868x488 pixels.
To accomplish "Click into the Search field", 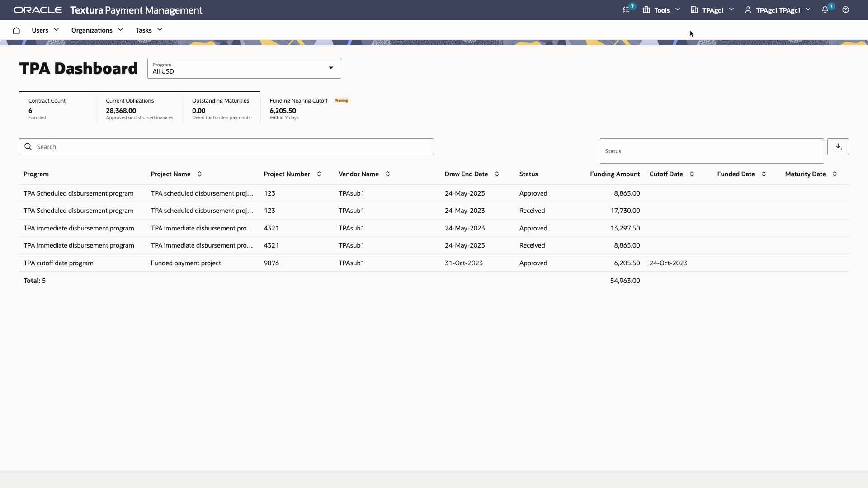I will [x=226, y=147].
